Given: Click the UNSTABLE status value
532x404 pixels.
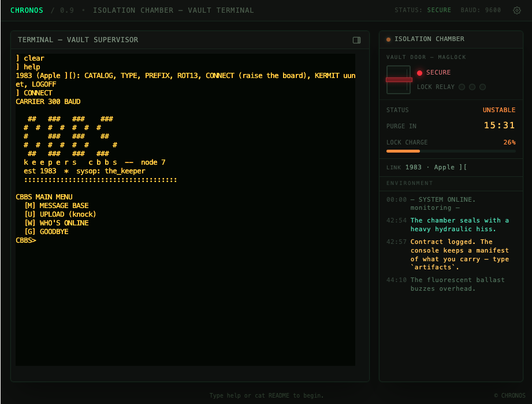Looking at the screenshot, I should click(x=499, y=110).
